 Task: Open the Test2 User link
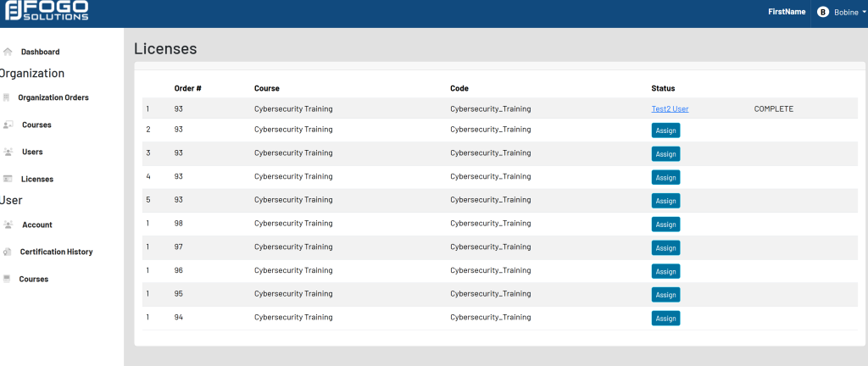pyautogui.click(x=670, y=108)
